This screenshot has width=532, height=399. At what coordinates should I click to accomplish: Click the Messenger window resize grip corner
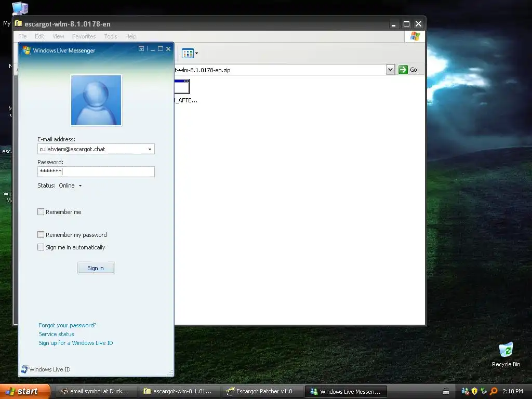[170, 373]
